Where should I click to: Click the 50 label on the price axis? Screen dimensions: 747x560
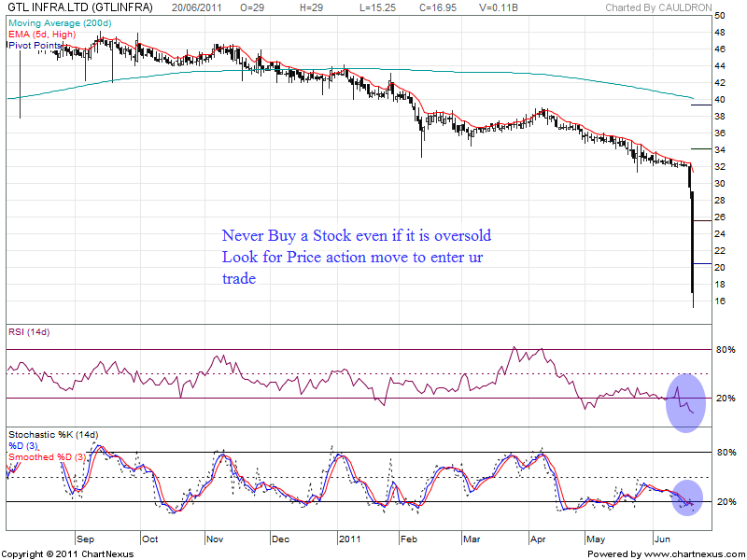(720, 16)
